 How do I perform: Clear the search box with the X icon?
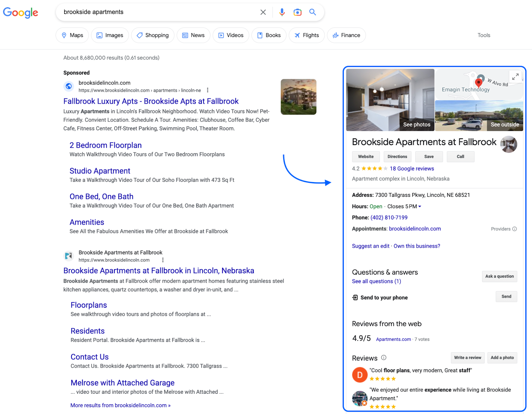coord(263,12)
